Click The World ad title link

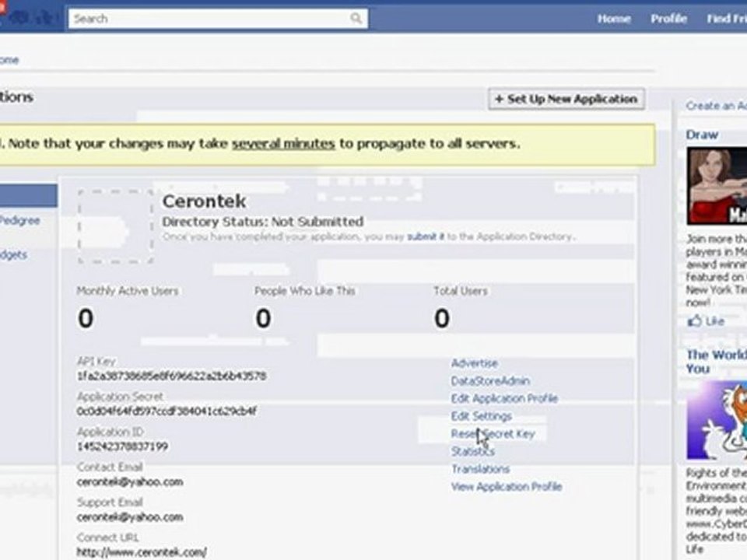coord(717,362)
